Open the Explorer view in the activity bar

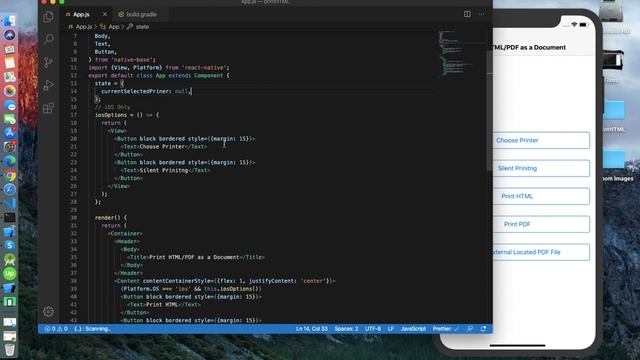pyautogui.click(x=48, y=16)
